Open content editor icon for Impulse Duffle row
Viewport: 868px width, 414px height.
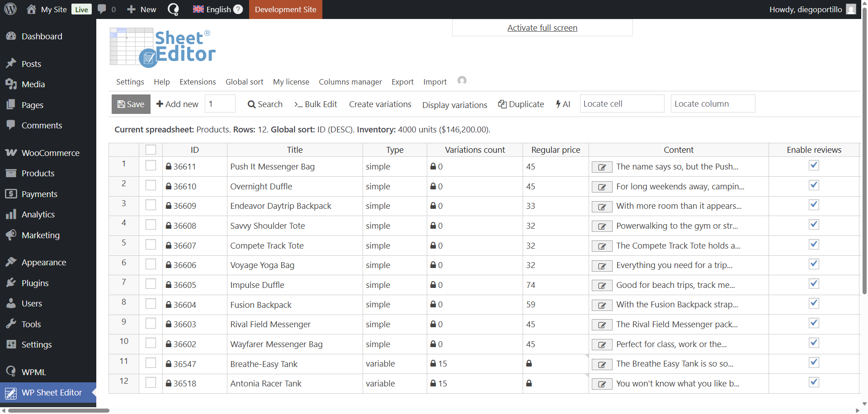click(x=602, y=286)
